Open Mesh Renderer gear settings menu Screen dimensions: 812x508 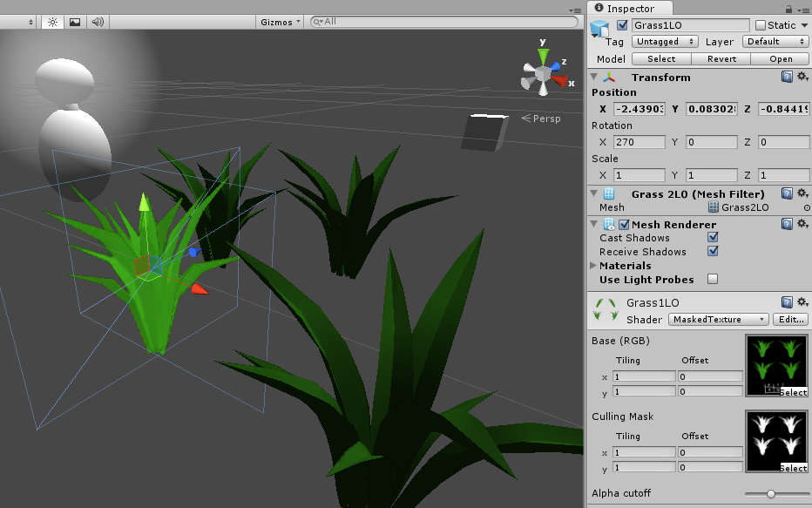point(802,224)
